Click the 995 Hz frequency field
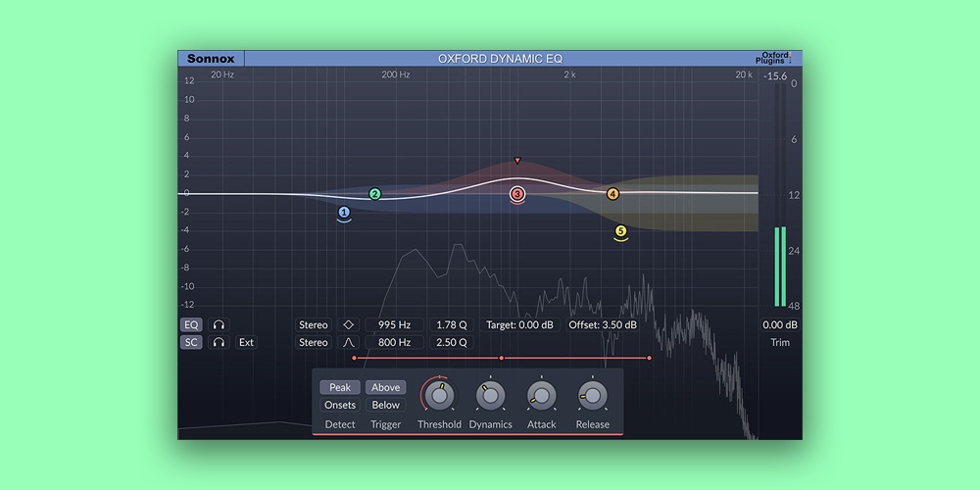 [x=395, y=324]
